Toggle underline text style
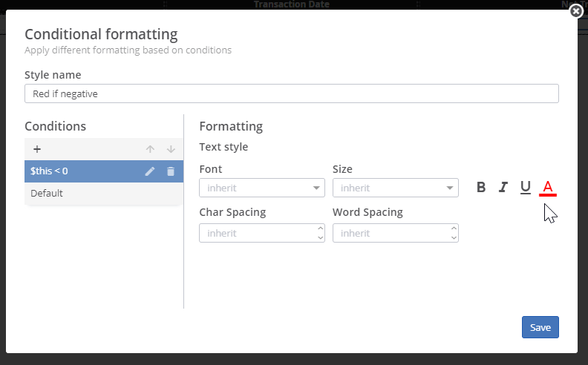 tap(525, 187)
